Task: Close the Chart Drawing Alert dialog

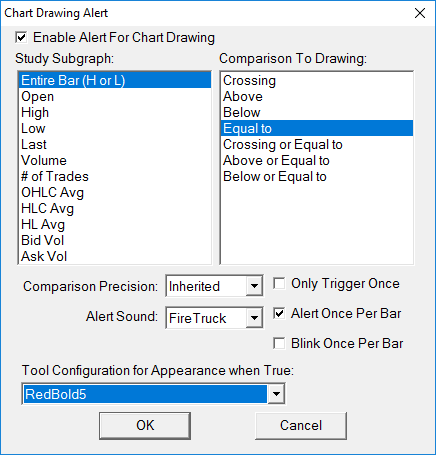Action: 420,13
